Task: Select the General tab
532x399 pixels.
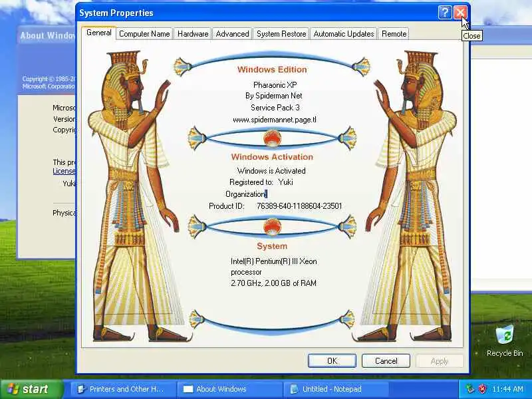Action: 98,33
